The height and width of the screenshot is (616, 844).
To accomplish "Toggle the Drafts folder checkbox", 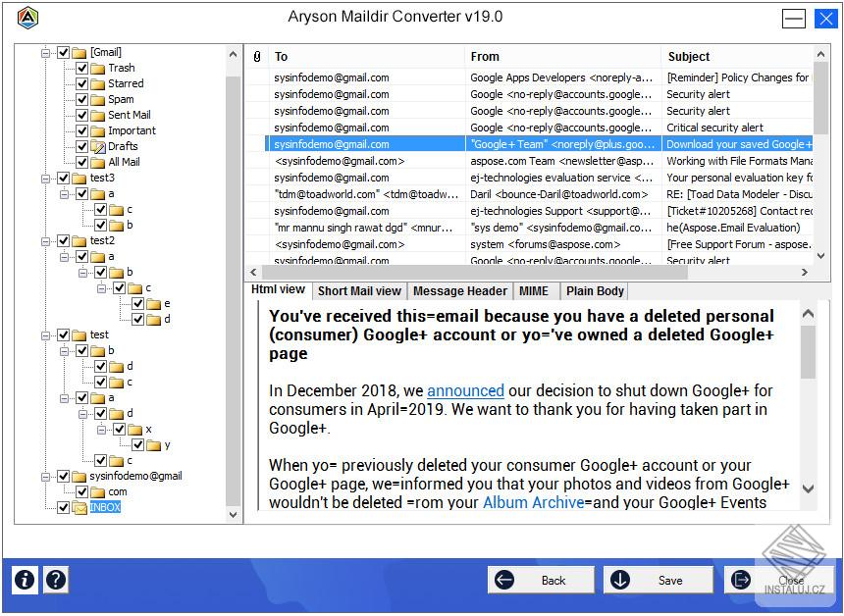I will click(x=81, y=146).
